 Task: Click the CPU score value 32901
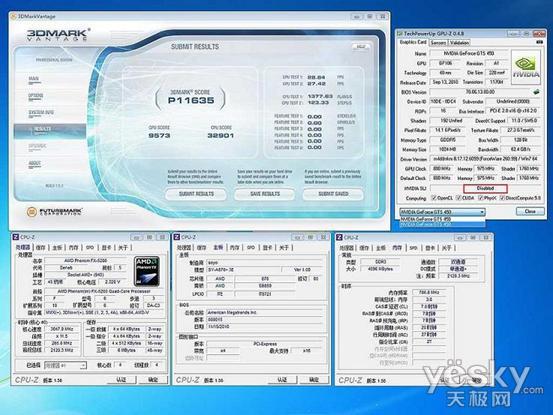(x=221, y=135)
